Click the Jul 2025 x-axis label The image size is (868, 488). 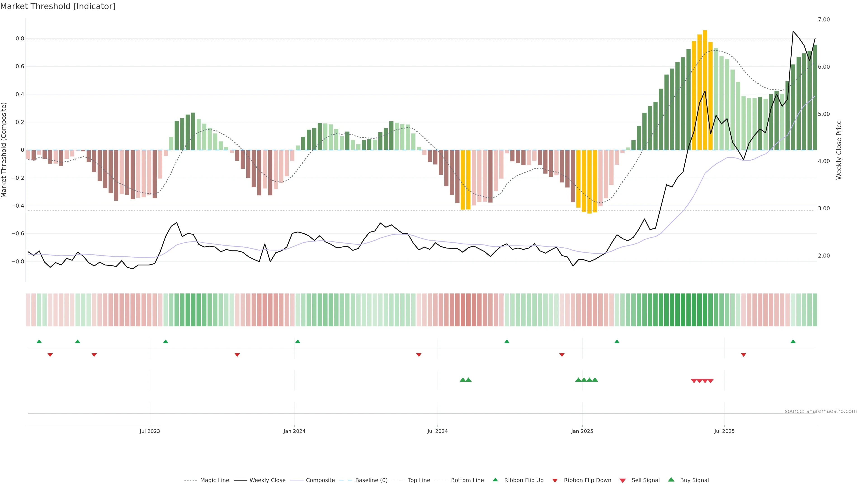pyautogui.click(x=724, y=431)
